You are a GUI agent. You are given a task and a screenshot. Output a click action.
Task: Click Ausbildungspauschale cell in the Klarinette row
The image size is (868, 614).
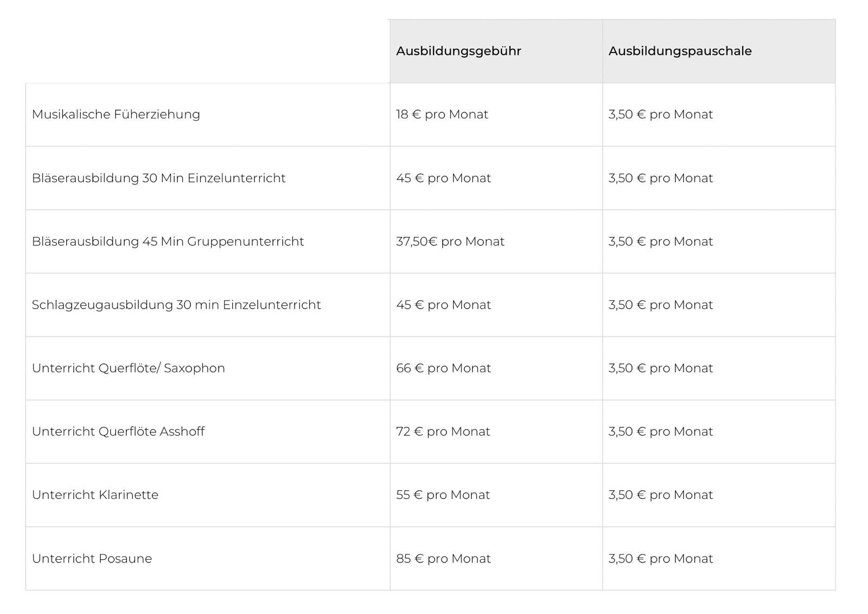click(x=719, y=495)
